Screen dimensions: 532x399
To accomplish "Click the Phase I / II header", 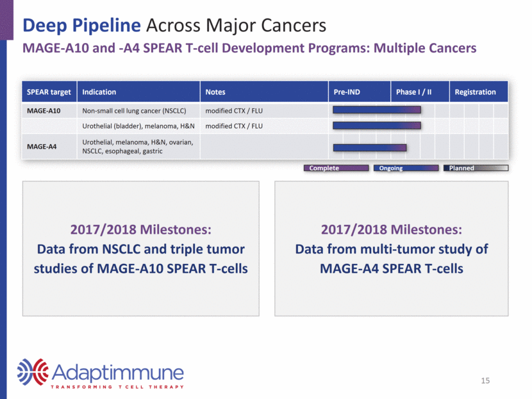I will (x=420, y=92).
